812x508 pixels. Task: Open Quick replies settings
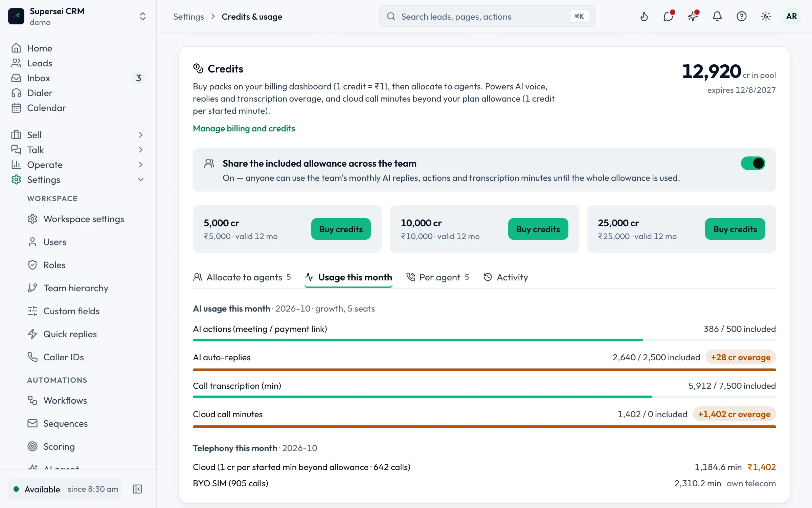[86, 334]
